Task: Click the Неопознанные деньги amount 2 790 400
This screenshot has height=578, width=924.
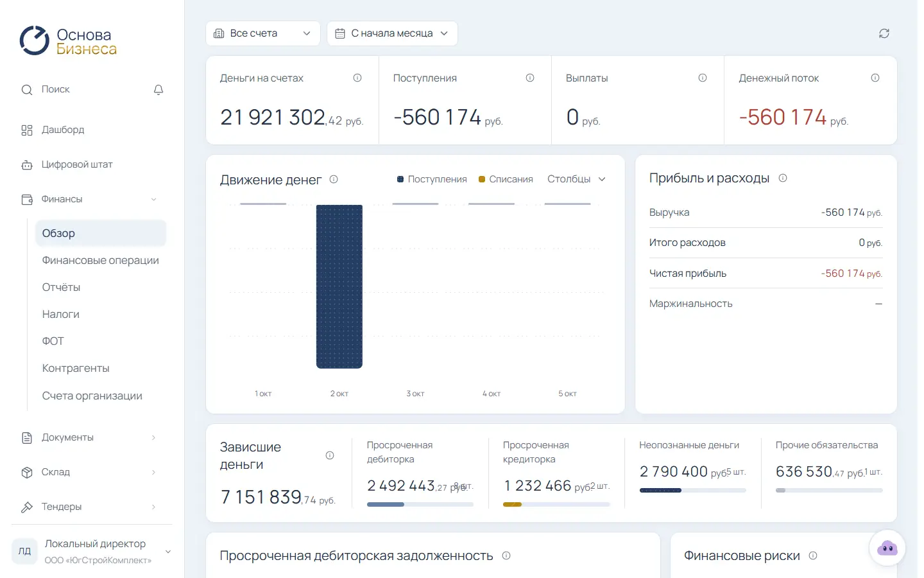Action: 673,471
